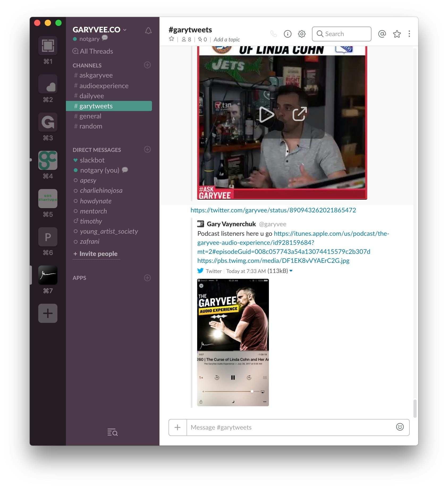Play the embedded Gary Vaynerchuk video
448x488 pixels.
pyautogui.click(x=267, y=114)
